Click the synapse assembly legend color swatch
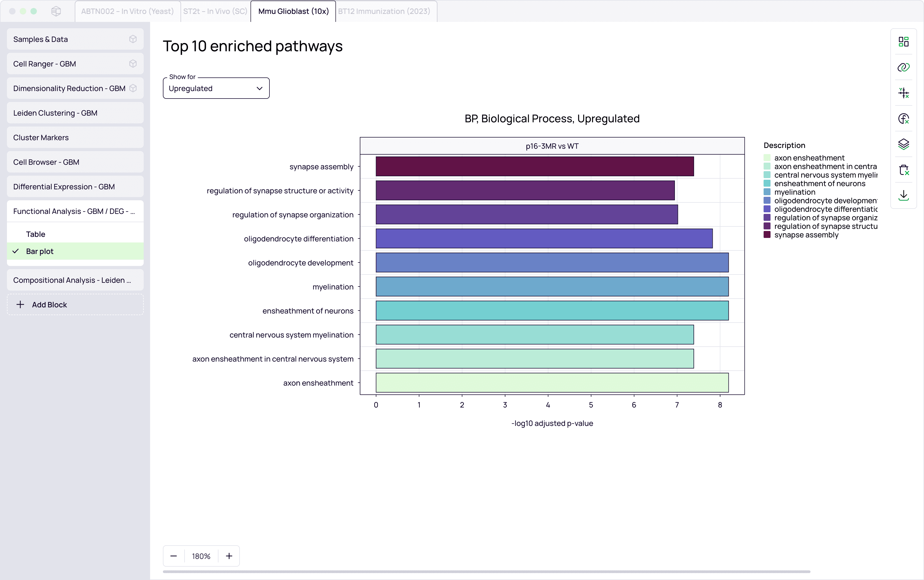The height and width of the screenshot is (580, 924). point(767,235)
